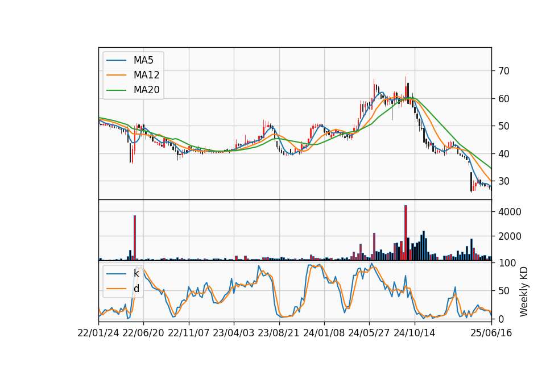This screenshot has height=392, width=546.
Task: Click the price axis value 40
Action: tap(504, 154)
